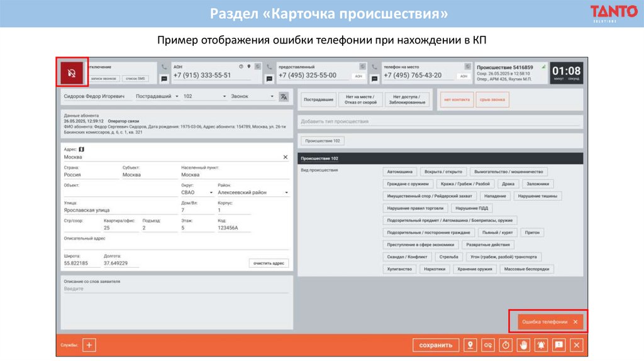This screenshot has height=361, width=644.
Task: Open message icon beside телефон на место
Action: [374, 79]
